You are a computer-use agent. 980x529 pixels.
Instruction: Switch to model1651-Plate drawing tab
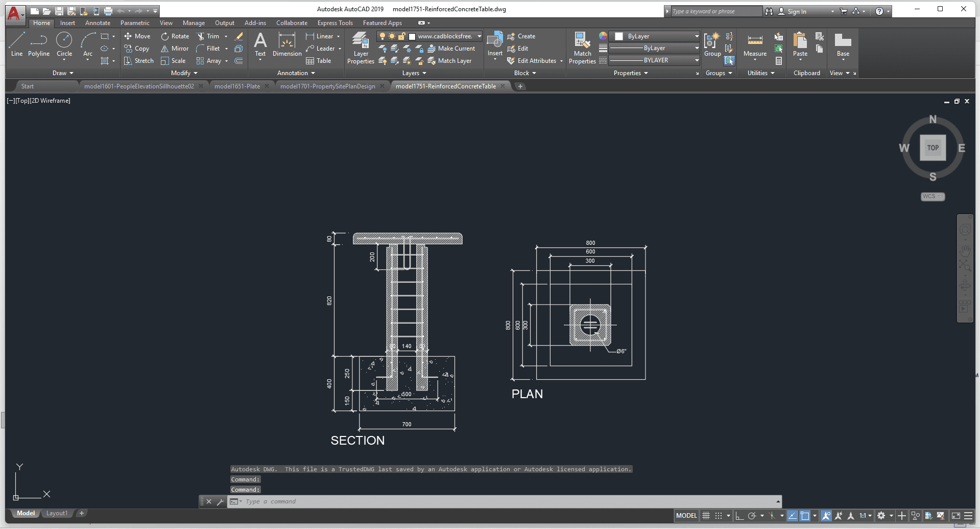tap(237, 86)
